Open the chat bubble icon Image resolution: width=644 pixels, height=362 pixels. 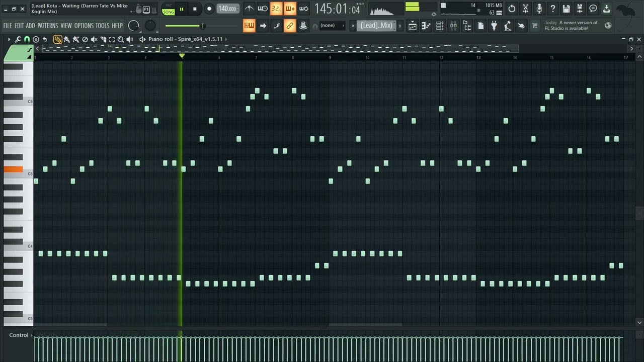593,9
